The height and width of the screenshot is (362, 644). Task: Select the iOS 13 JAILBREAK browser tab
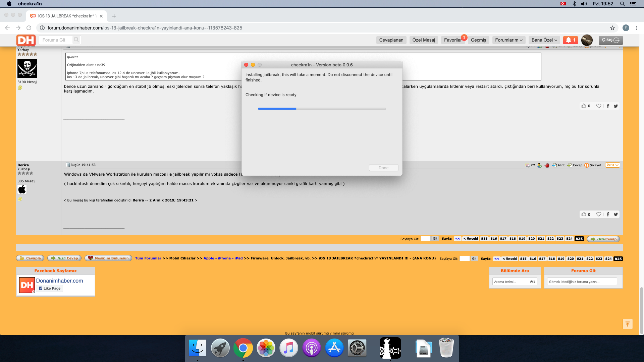point(66,16)
